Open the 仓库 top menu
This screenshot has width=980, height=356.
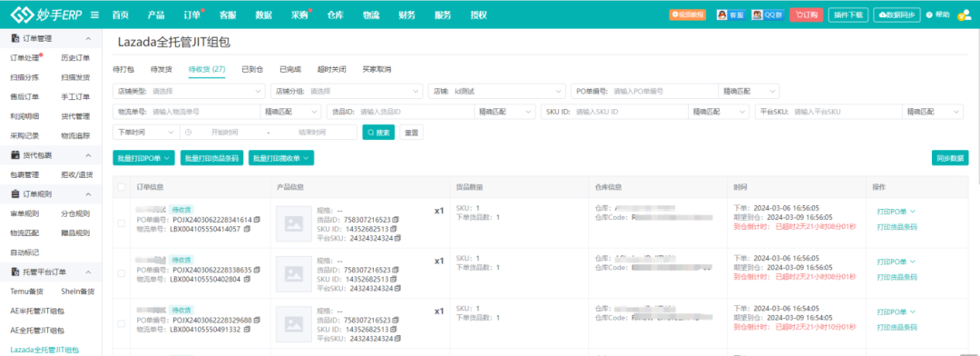pos(336,15)
